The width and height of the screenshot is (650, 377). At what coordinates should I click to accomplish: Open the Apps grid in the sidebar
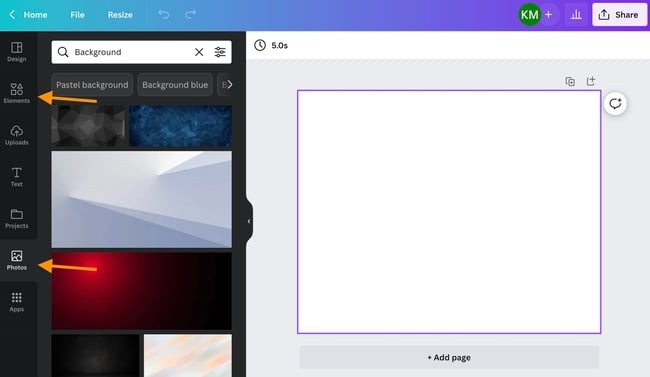[x=17, y=302]
